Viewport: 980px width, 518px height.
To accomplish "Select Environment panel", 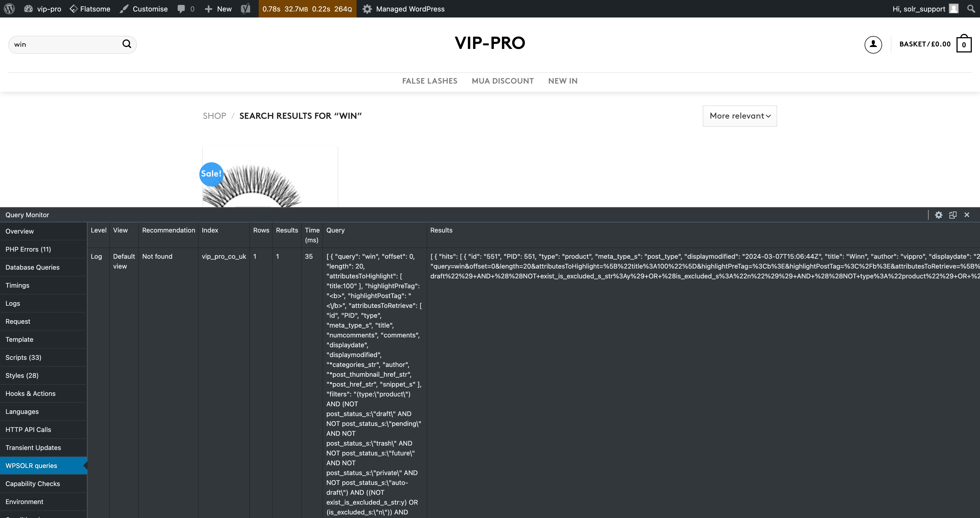I will (43, 502).
